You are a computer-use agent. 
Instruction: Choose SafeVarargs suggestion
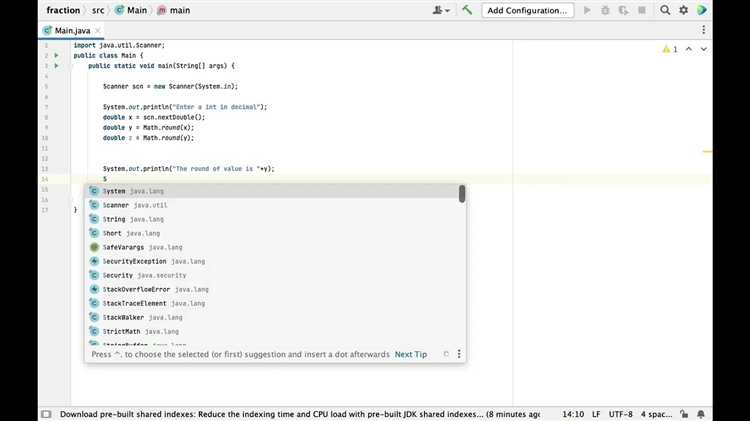272,247
